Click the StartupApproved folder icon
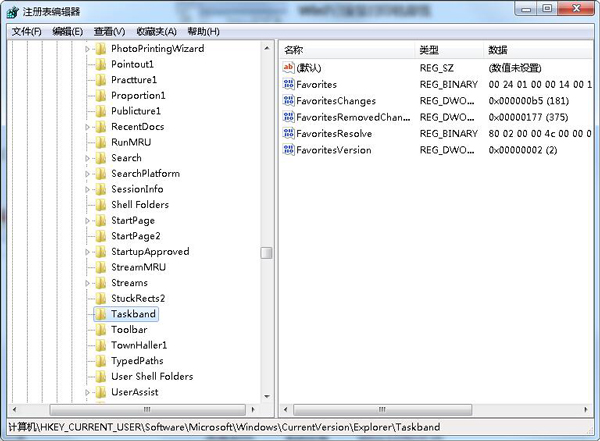The image size is (600, 441). click(x=101, y=252)
